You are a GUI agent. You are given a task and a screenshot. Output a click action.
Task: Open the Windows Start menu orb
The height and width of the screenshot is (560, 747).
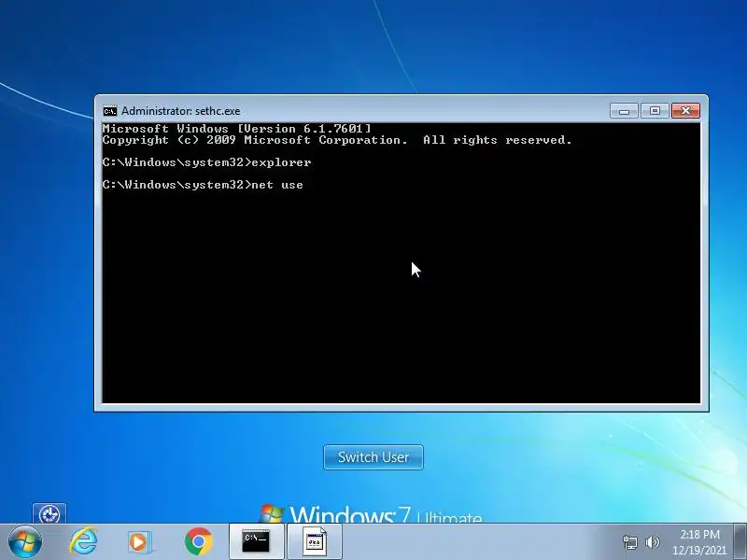coord(25,542)
